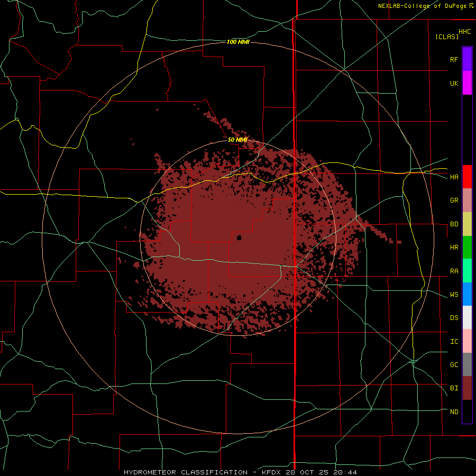Click the black radar site dot at center

click(239, 237)
